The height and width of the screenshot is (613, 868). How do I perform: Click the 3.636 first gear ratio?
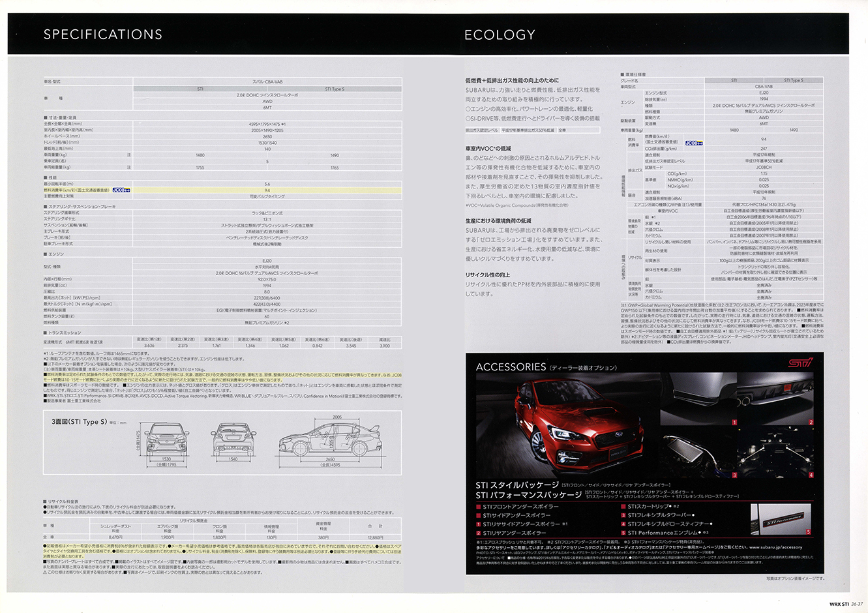click(149, 346)
